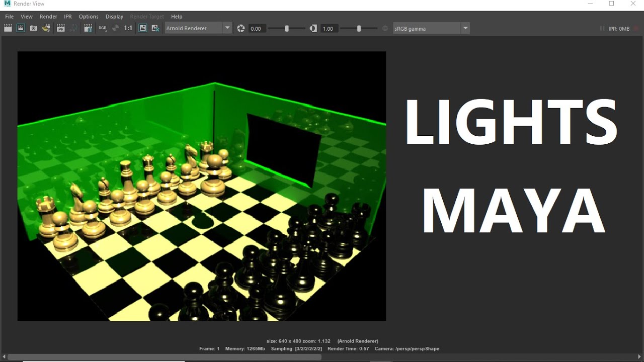The height and width of the screenshot is (362, 644).
Task: Click the rendered chess scene image
Action: click(202, 186)
